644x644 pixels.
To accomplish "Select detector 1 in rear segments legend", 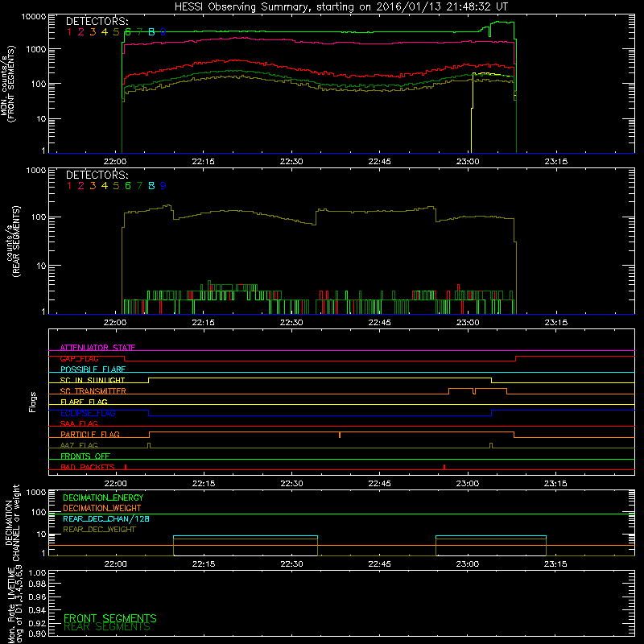I will point(69,186).
